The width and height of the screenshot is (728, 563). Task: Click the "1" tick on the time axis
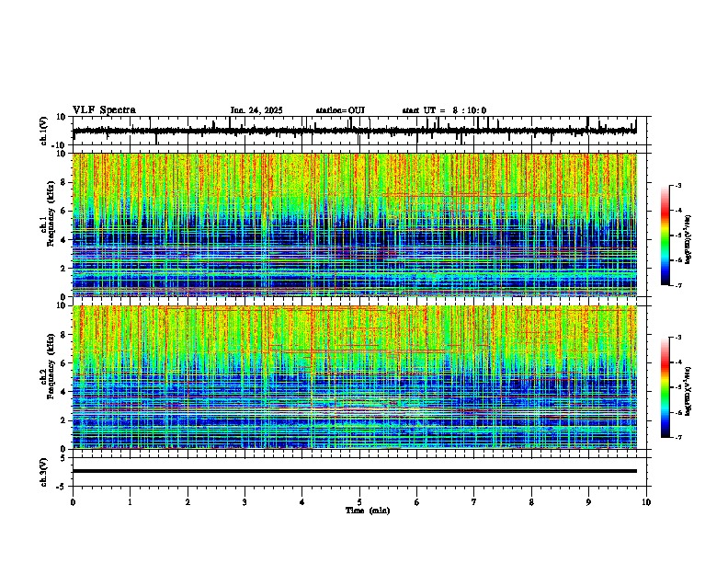pos(130,502)
